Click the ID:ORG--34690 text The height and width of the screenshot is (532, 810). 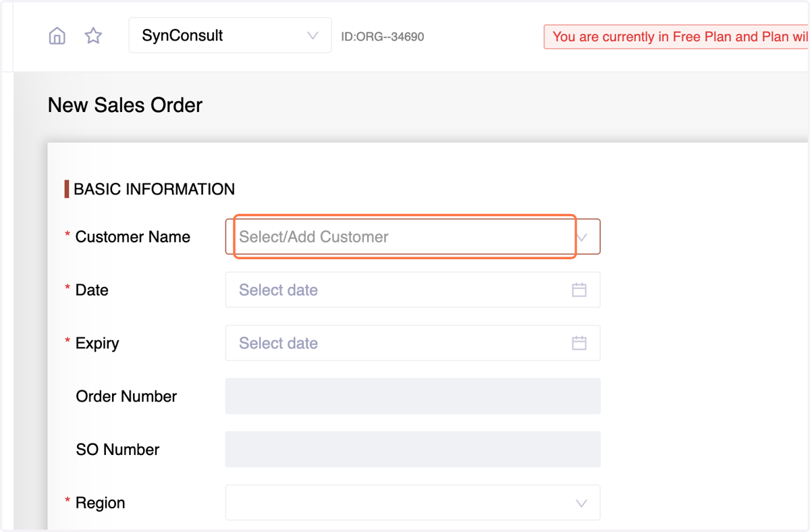tap(383, 36)
